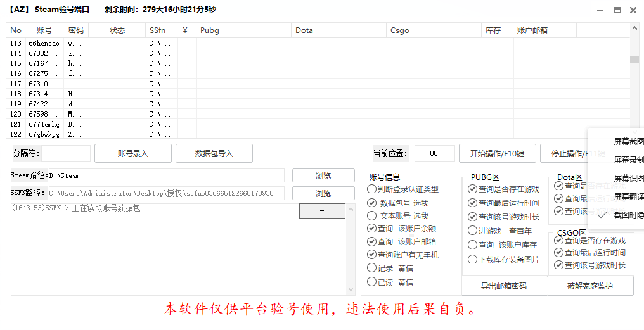Viewport: 644px width, 330px height.
Task: Click the Dota column header
Action: click(x=339, y=30)
